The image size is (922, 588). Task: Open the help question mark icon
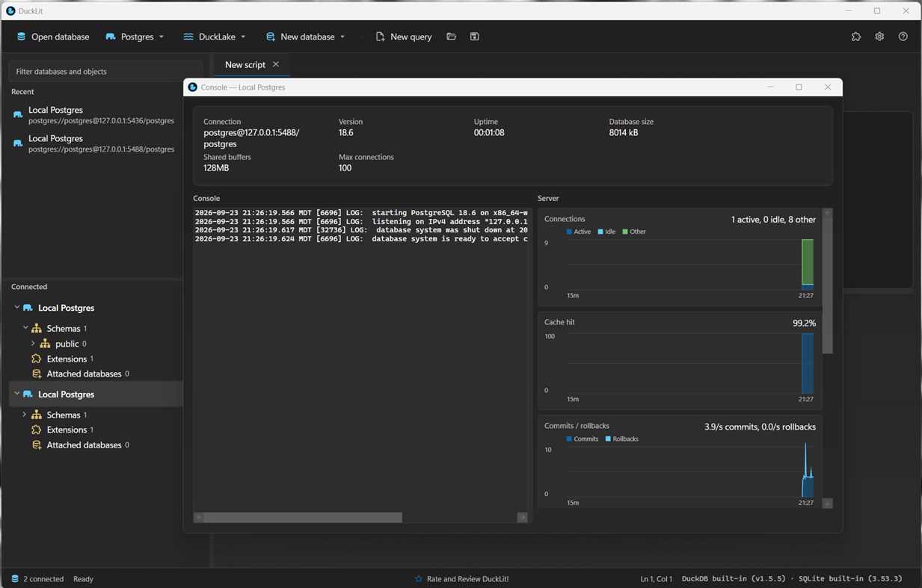click(903, 37)
